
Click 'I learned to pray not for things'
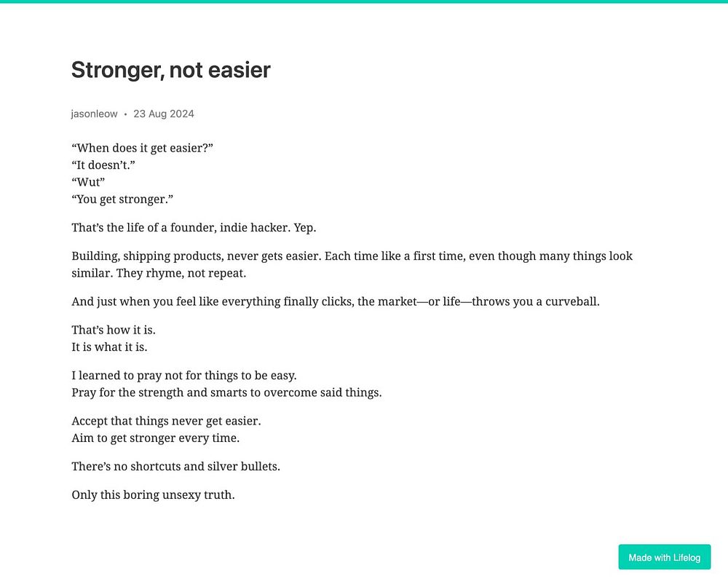184,376
